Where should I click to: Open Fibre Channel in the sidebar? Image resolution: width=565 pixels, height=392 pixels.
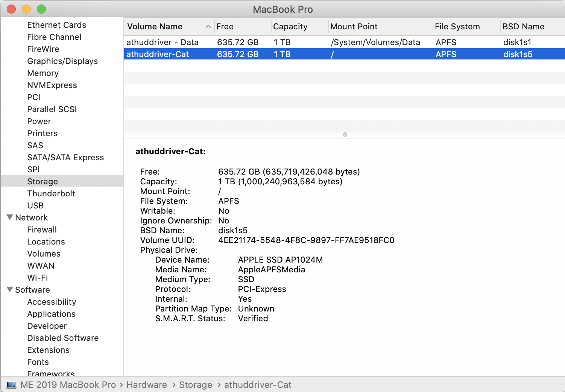point(54,37)
